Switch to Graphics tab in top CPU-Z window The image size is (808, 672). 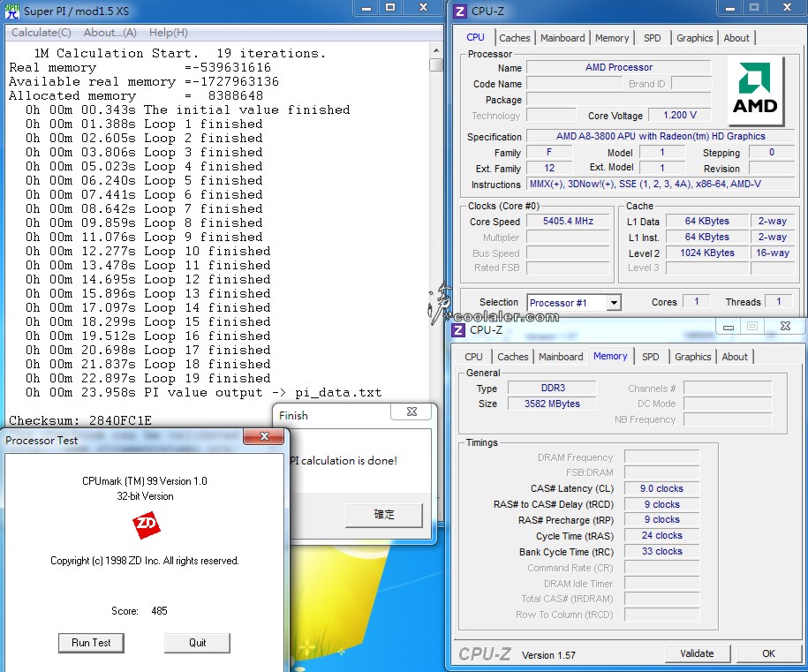(694, 38)
